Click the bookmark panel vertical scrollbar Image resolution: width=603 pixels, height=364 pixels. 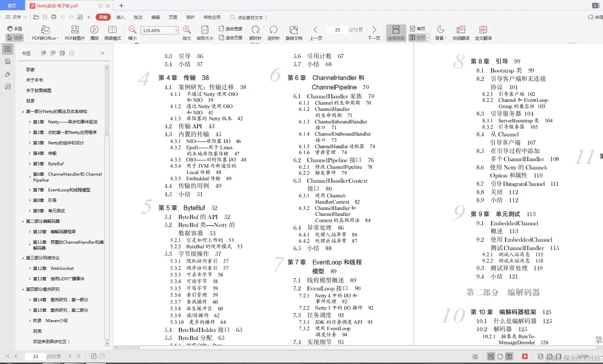point(107,237)
